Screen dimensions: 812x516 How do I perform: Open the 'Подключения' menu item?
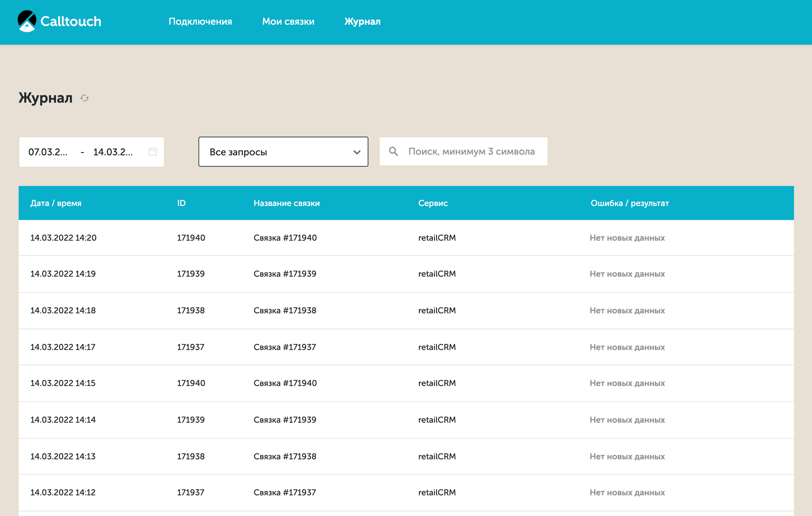click(200, 22)
